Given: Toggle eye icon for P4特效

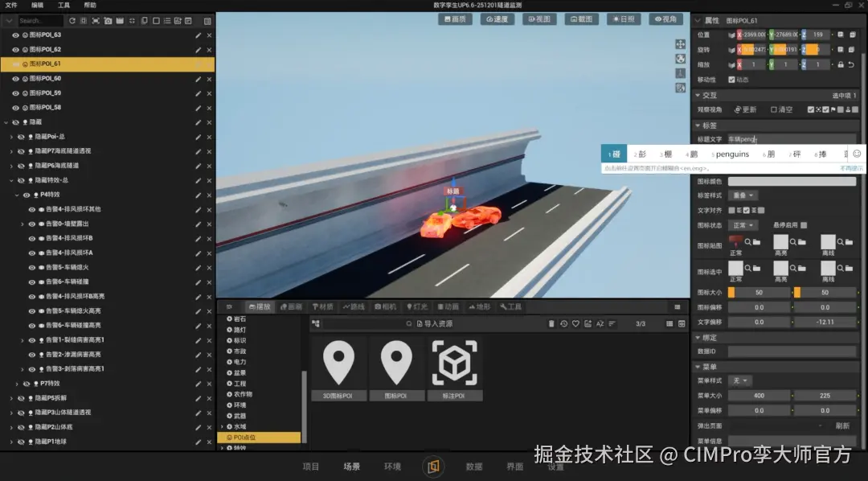Looking at the screenshot, I should point(27,195).
